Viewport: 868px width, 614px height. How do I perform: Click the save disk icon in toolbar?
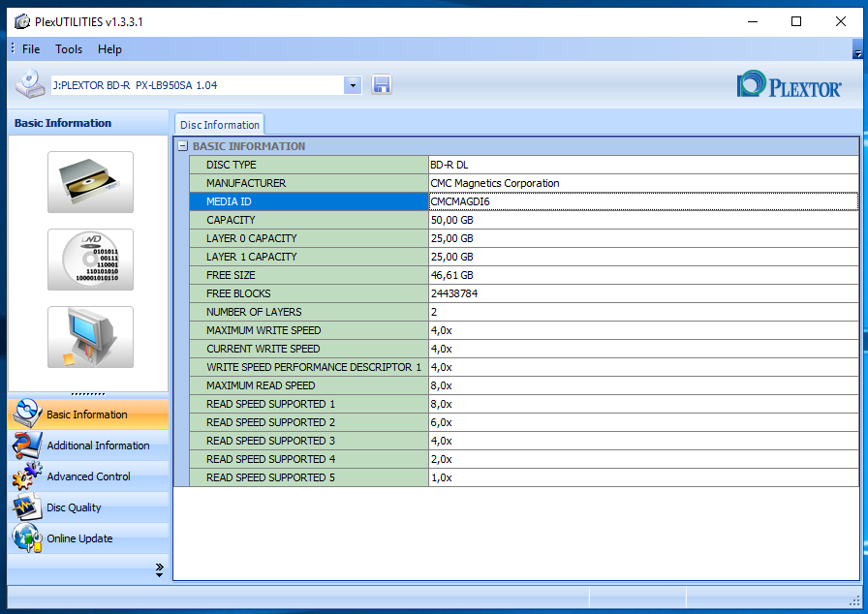pos(382,84)
